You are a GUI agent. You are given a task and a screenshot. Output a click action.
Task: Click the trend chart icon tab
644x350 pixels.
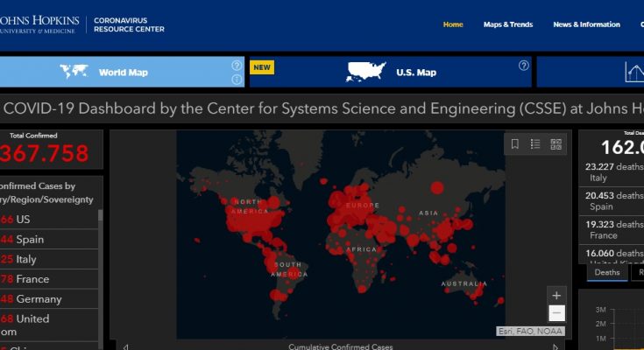tap(634, 73)
